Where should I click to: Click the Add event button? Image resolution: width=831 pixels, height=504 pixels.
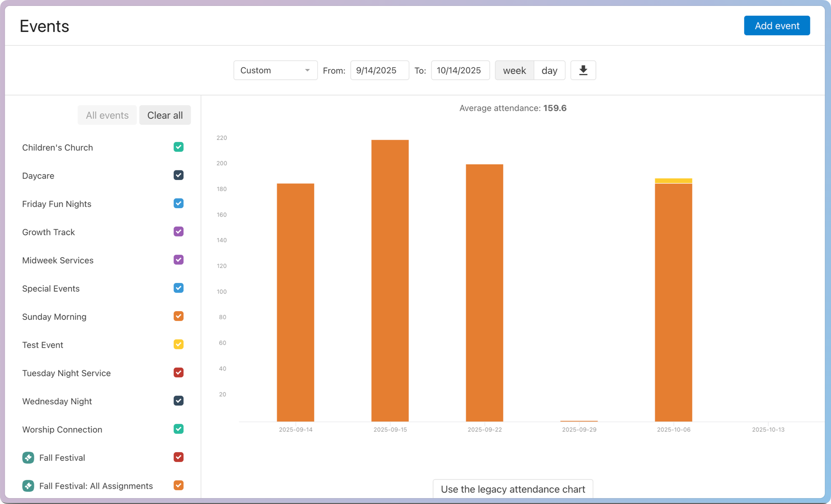pyautogui.click(x=777, y=26)
